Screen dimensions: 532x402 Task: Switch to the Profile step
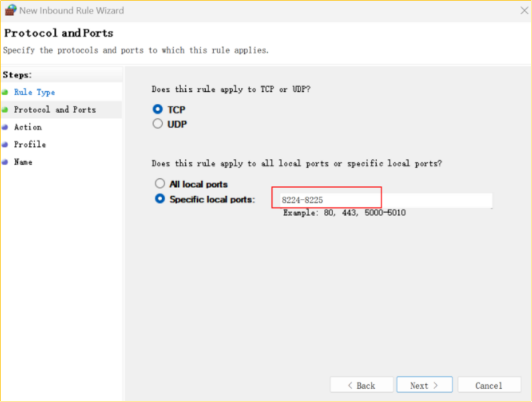point(30,145)
